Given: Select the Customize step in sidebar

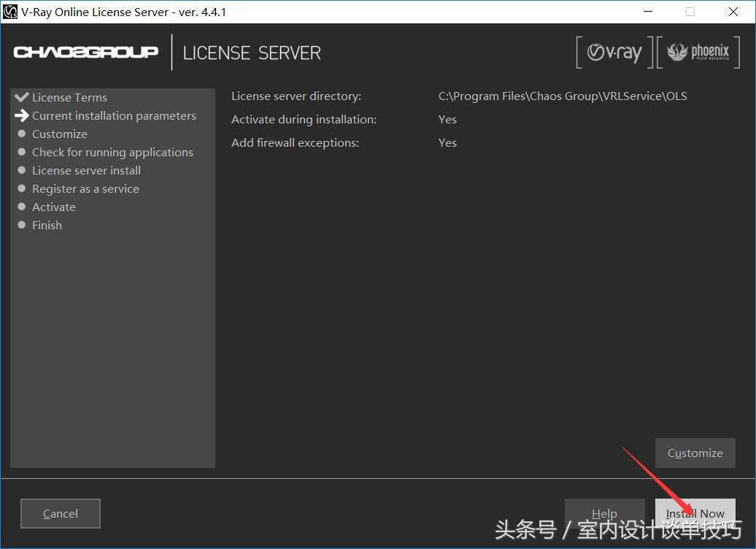Looking at the screenshot, I should pos(60,134).
